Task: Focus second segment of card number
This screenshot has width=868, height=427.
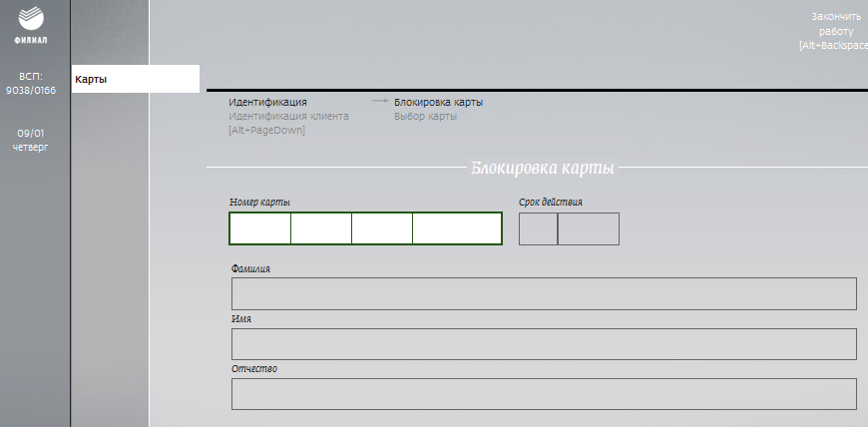Action: [321, 228]
